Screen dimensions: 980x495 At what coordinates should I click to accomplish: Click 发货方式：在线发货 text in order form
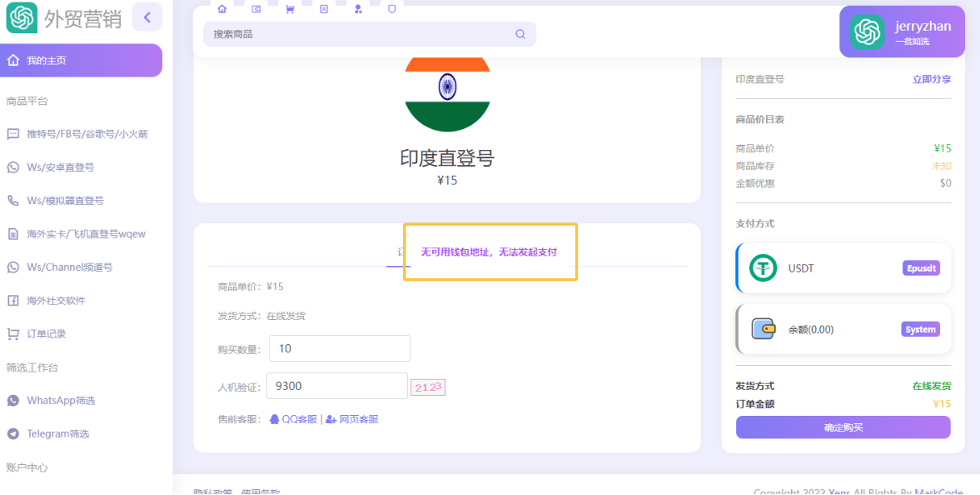coord(261,316)
